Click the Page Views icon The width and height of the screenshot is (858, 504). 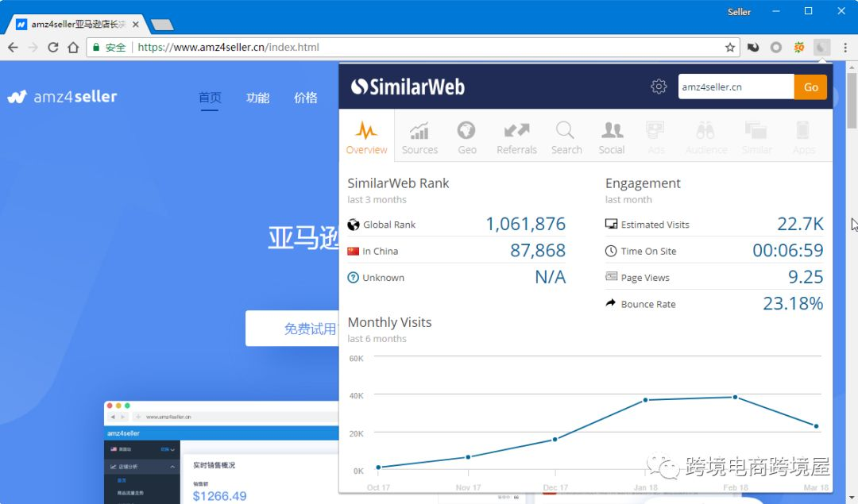click(x=611, y=276)
